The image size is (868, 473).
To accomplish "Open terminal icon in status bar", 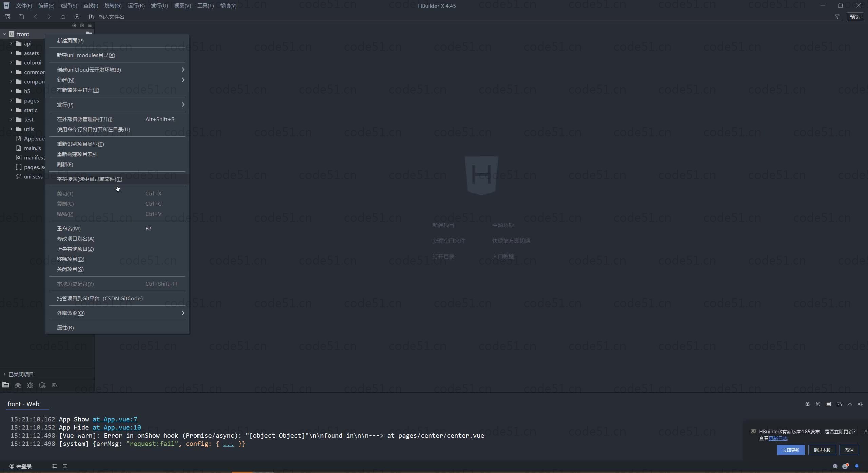I will [65, 466].
